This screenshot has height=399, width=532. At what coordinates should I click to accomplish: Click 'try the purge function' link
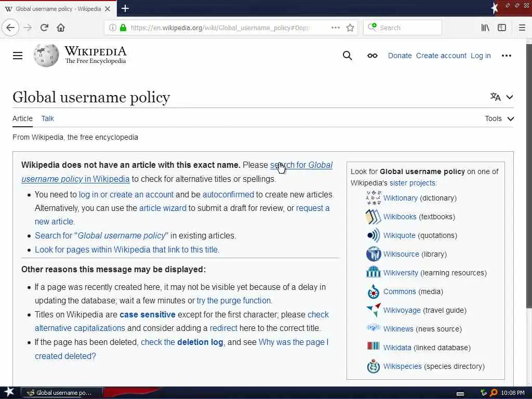pos(234,300)
